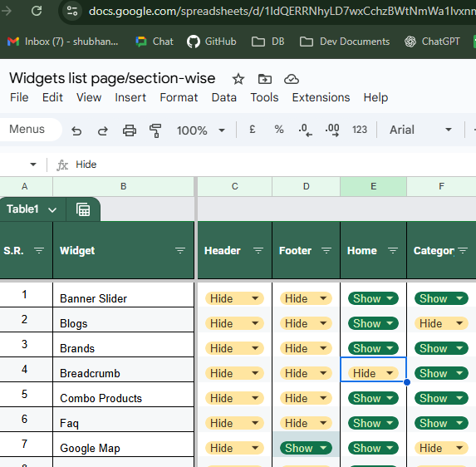Open Faq Category Show dropdown
Viewport: 476px width, 467px height.
(x=441, y=423)
